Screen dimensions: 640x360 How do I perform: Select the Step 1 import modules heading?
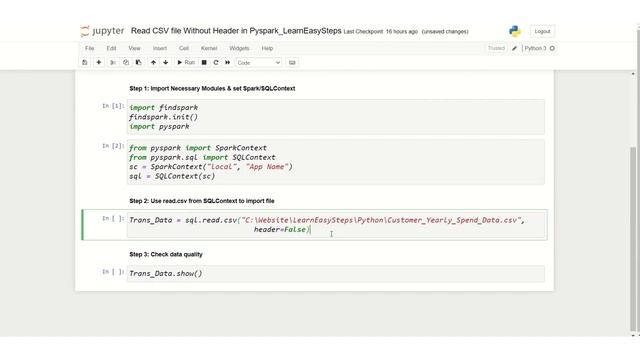click(212, 89)
